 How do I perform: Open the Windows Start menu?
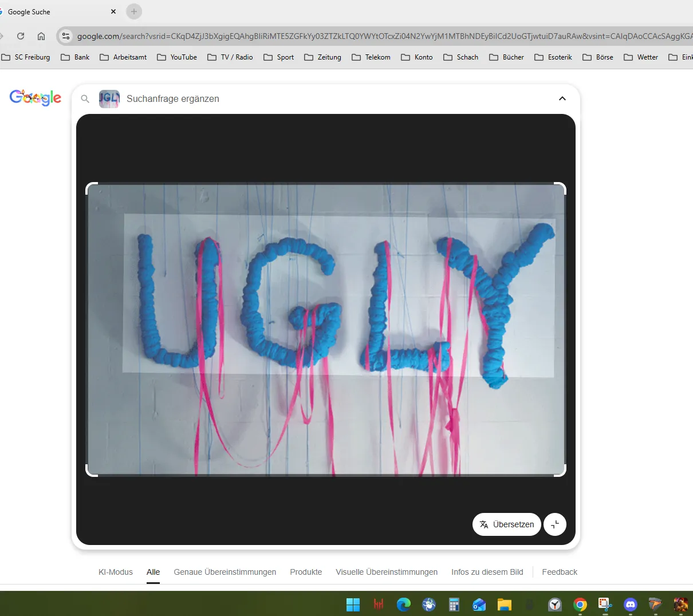pyautogui.click(x=353, y=605)
